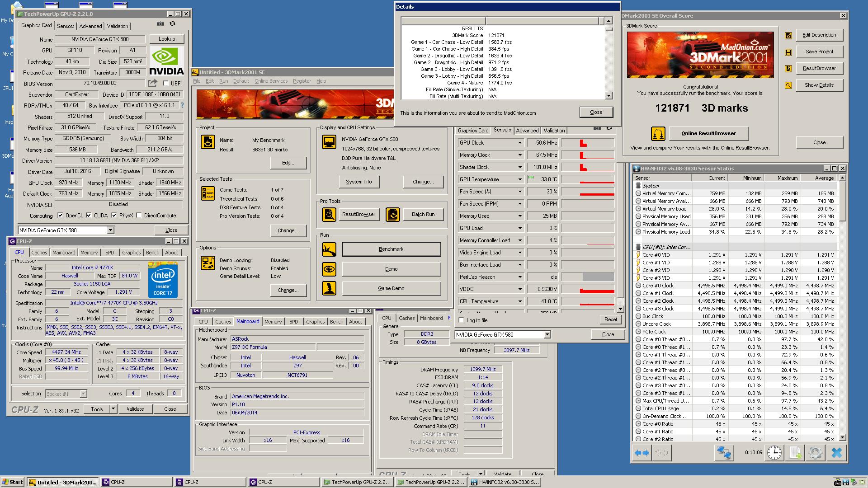Open GPU selector dropdown in GPU-Z Sensors window
The height and width of the screenshot is (488, 868).
[x=547, y=335]
